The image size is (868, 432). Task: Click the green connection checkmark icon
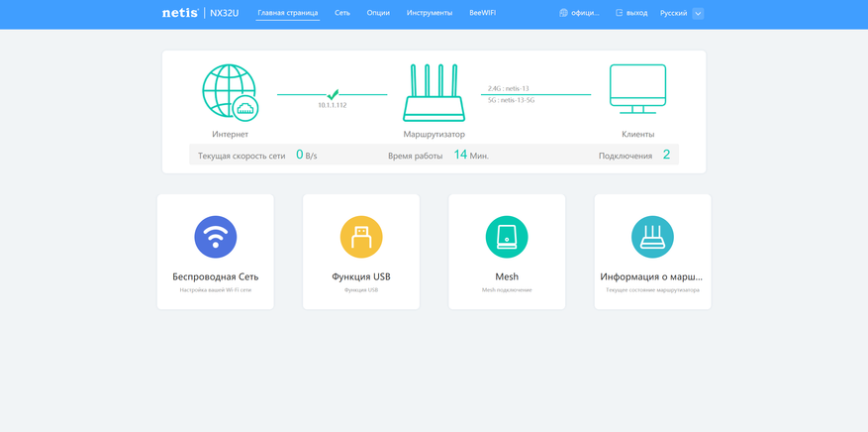tap(333, 95)
